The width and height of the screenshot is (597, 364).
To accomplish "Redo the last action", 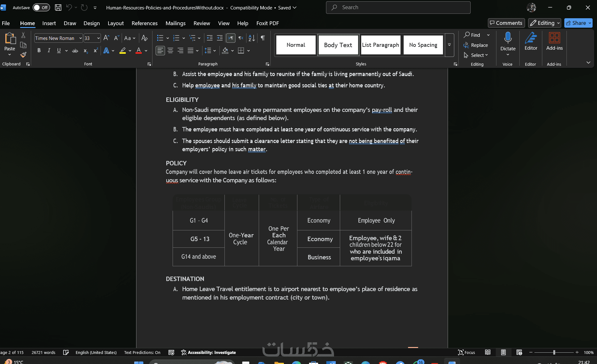I will (84, 8).
